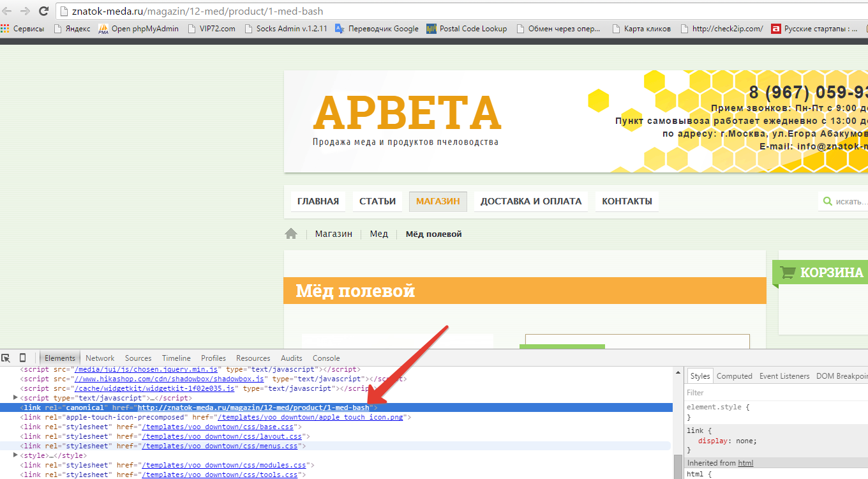868x479 pixels.
Task: Open the http://check2ip.com/ bookmark
Action: click(x=721, y=29)
